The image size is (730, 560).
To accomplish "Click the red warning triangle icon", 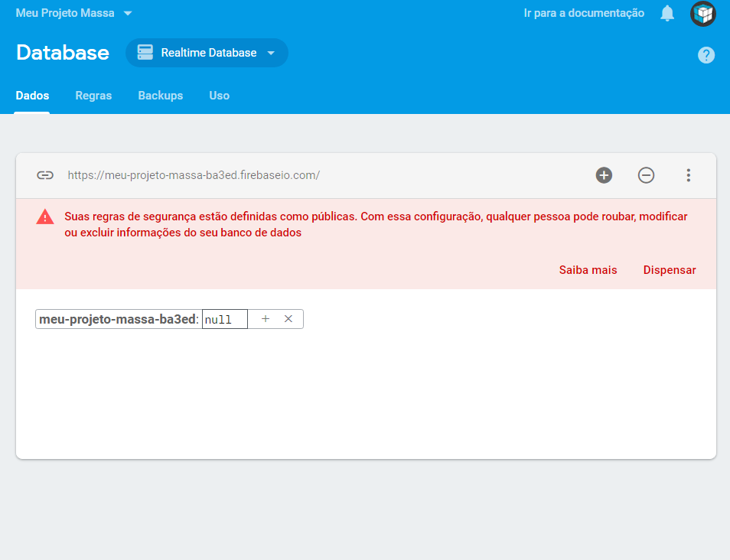I will 45,217.
